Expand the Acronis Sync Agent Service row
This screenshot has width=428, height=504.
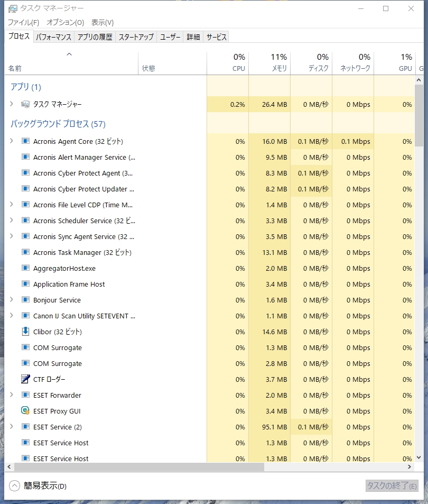[12, 236]
